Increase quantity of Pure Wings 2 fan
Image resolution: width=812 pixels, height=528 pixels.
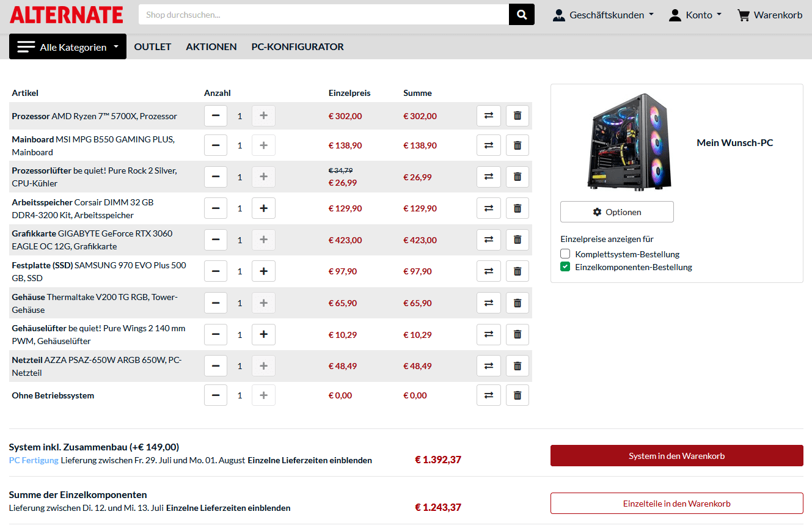pyautogui.click(x=263, y=334)
